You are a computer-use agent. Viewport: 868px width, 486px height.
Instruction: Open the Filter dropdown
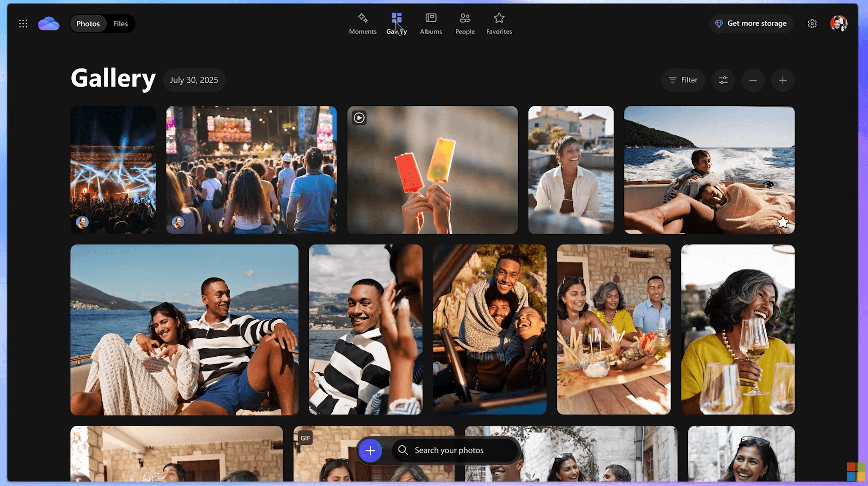point(683,80)
